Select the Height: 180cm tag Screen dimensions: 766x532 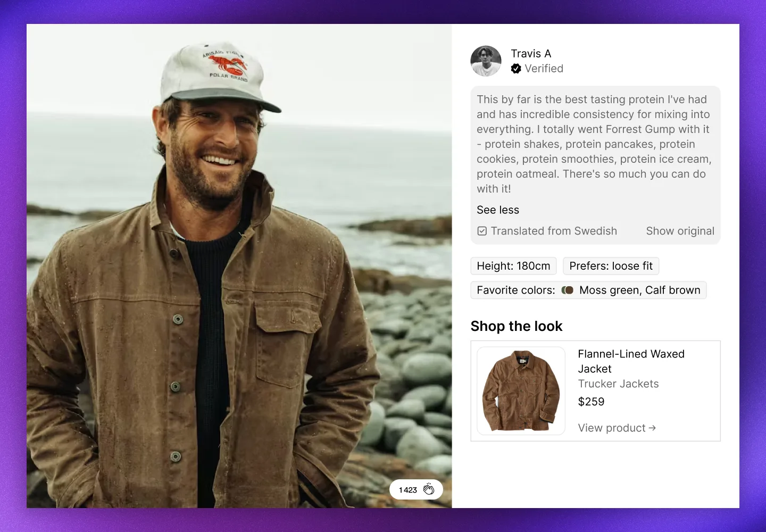[513, 266]
